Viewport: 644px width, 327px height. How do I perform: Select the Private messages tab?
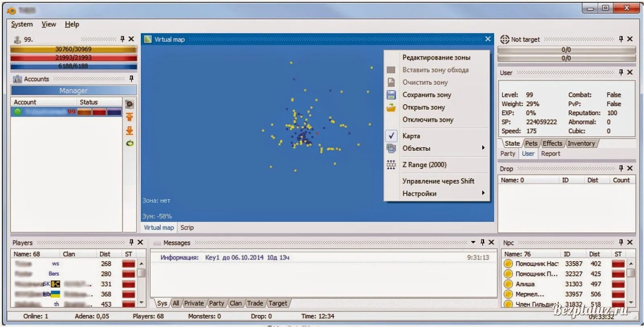pyautogui.click(x=194, y=303)
